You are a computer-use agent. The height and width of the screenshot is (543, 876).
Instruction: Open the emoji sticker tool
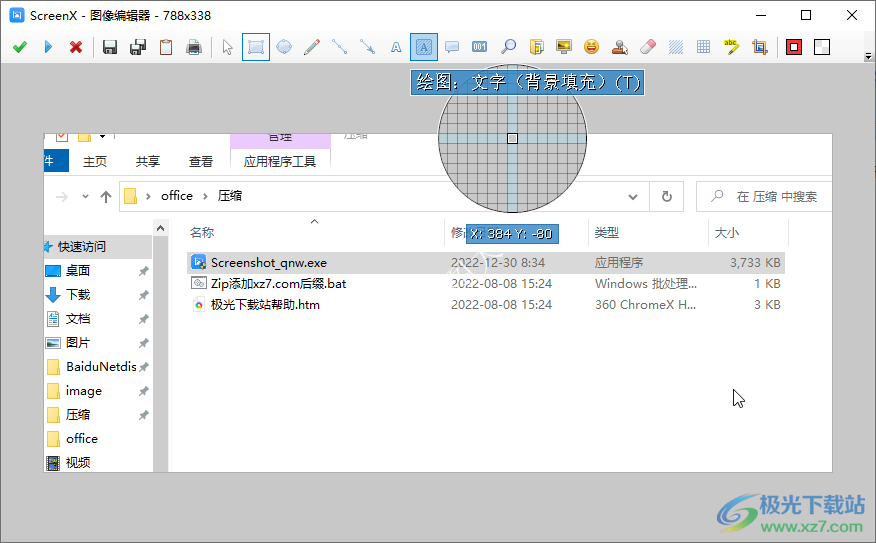click(592, 47)
